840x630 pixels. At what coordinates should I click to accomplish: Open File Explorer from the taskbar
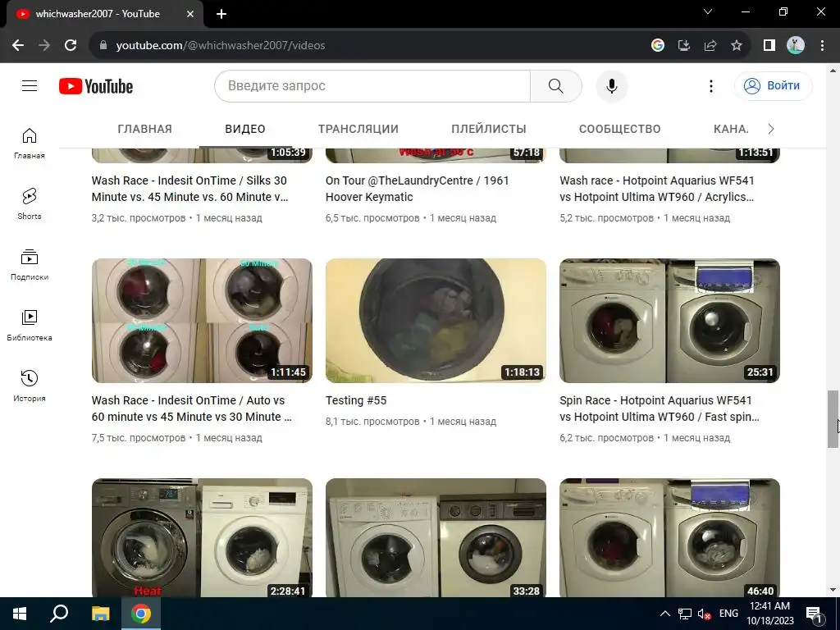pos(100,614)
